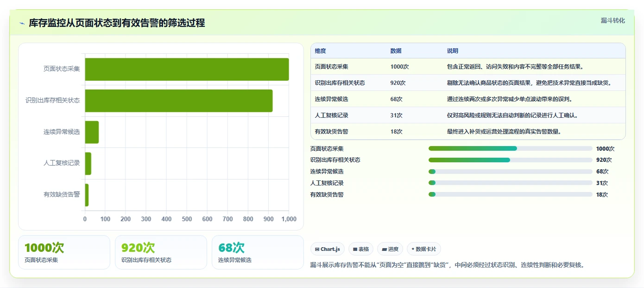Click the footnote text starting 漏斗展示库存告警
The width and height of the screenshot is (644, 288).
[x=447, y=265]
